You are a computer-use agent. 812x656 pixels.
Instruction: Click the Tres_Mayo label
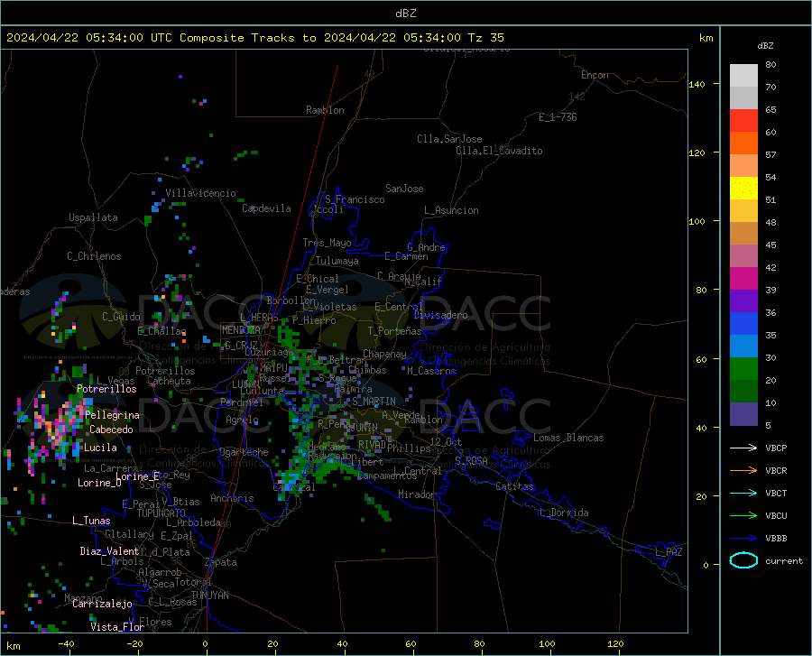(x=327, y=243)
